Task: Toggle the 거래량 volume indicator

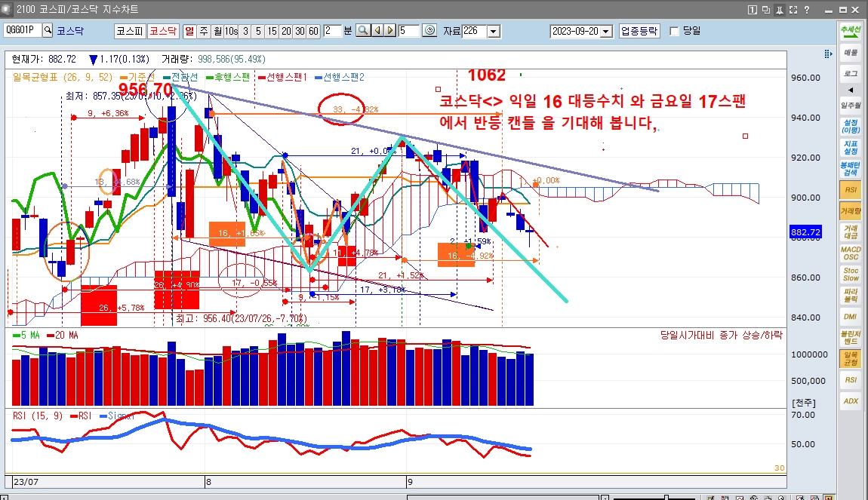Action: (x=851, y=211)
